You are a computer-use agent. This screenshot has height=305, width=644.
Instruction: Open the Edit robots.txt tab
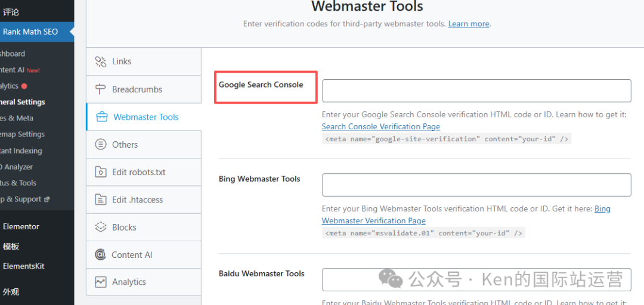[144, 172]
